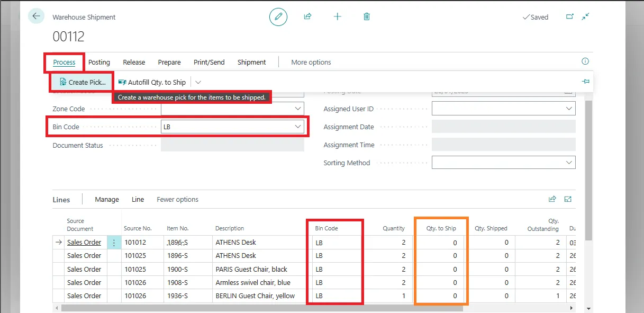Select the Armless swivel chair, blue description
Viewport: 644px width, 313px height.
(253, 282)
